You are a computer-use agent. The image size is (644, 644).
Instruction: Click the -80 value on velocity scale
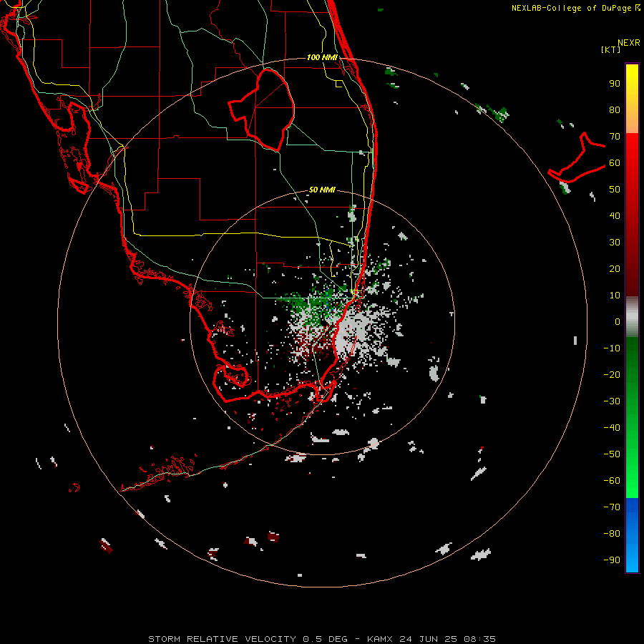click(x=612, y=534)
